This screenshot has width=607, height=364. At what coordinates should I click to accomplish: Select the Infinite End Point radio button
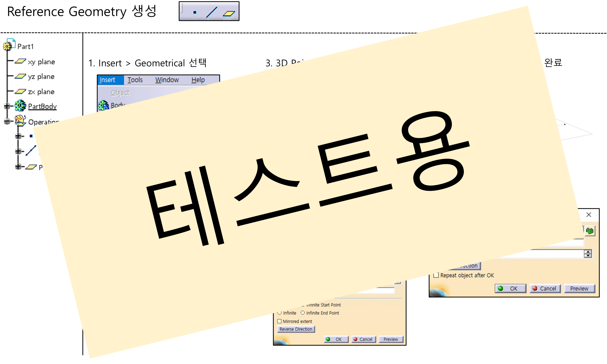point(303,313)
